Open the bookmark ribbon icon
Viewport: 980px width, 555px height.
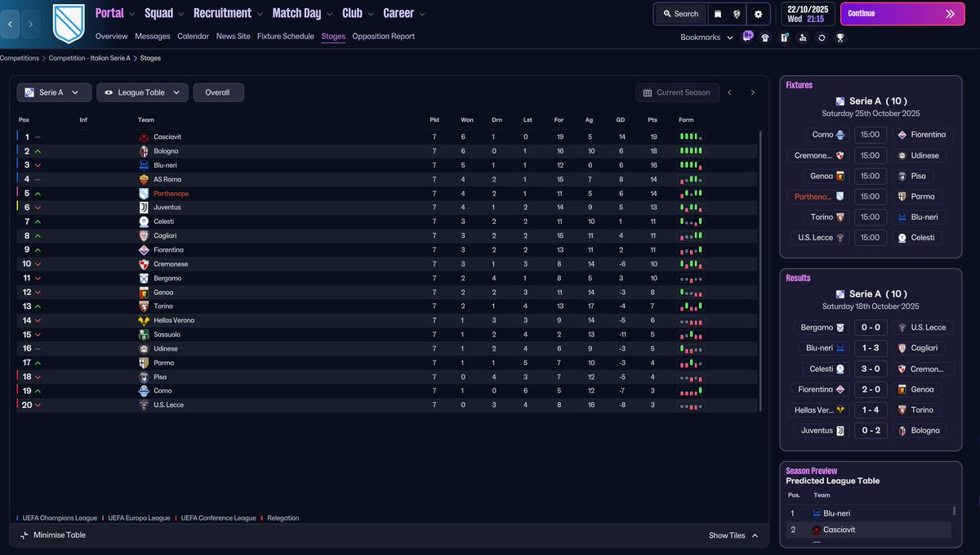click(717, 14)
